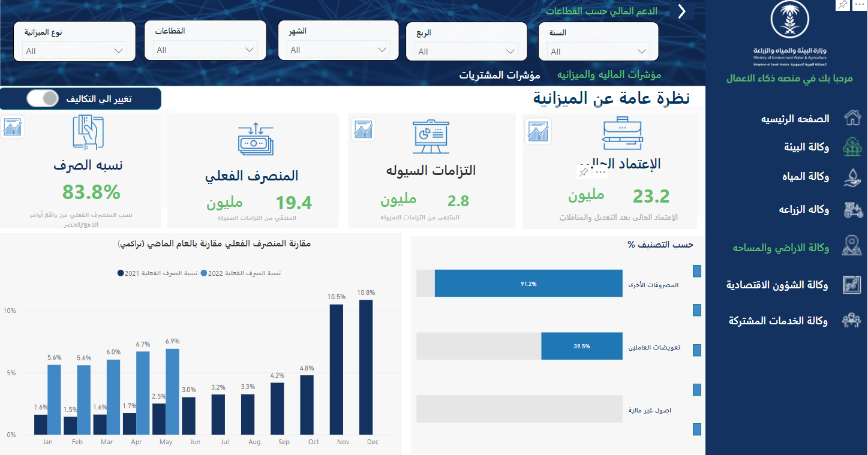The image size is (868, 455).
Task: Click the chart icon for وكالة الشؤون الاقتصادية
Action: (x=852, y=285)
